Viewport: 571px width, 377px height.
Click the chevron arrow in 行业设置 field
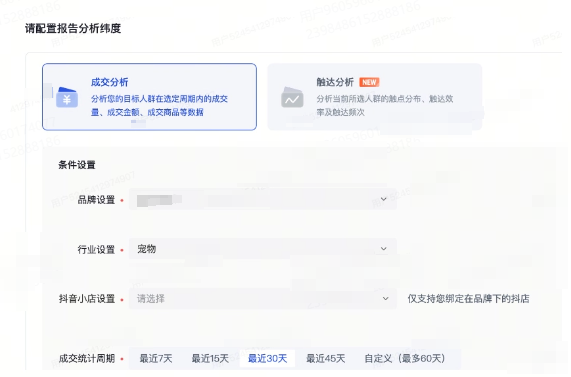pyautogui.click(x=383, y=248)
